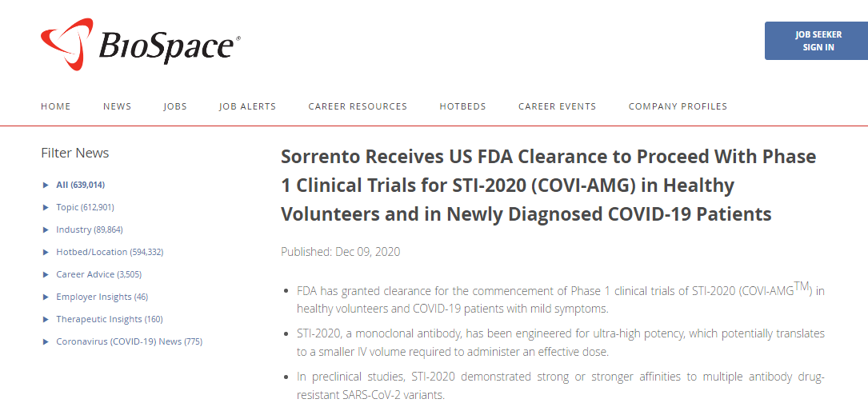Open the Hotbeds navigation item
Viewport: 868px width, 411px height.
(462, 106)
